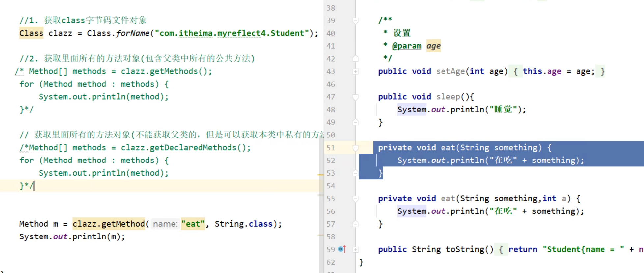Image resolution: width=644 pixels, height=273 pixels.
Task: Collapse the Javadoc comment at line 39
Action: pos(356,21)
